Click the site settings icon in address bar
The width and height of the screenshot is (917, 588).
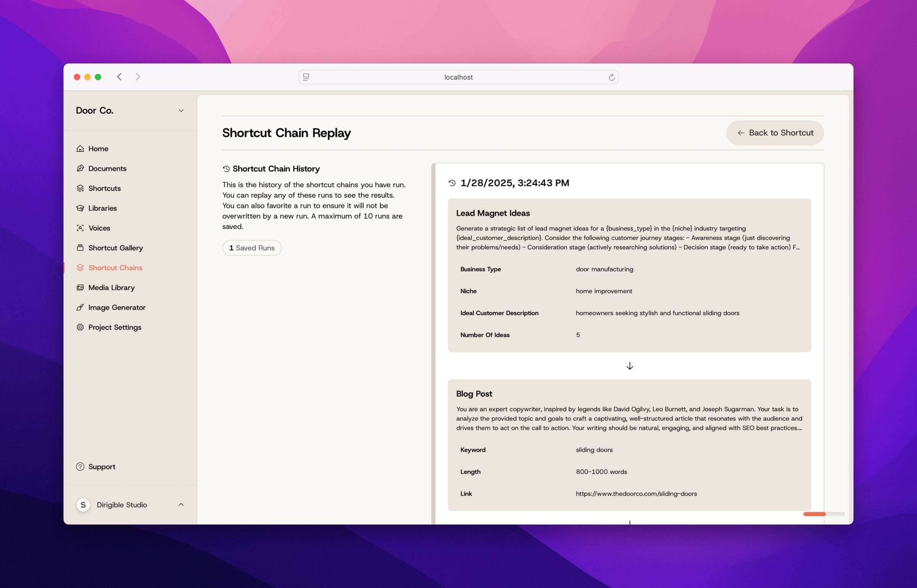click(306, 77)
